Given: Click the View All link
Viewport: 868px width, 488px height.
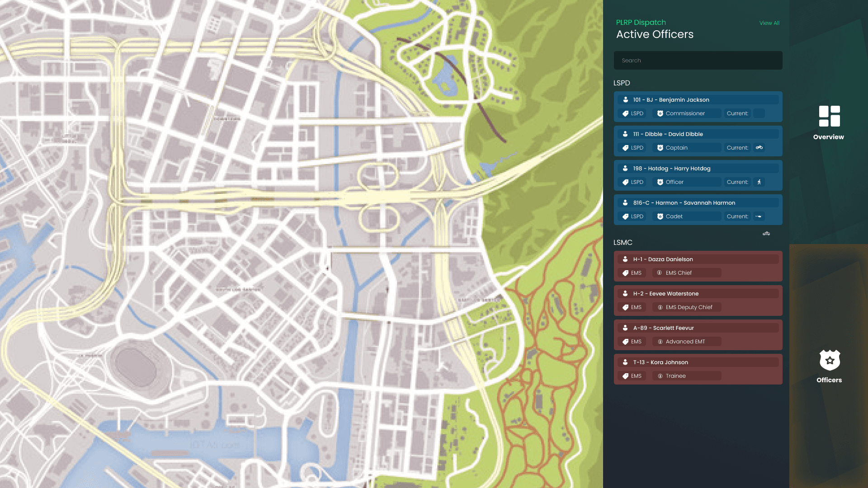Looking at the screenshot, I should click(769, 23).
